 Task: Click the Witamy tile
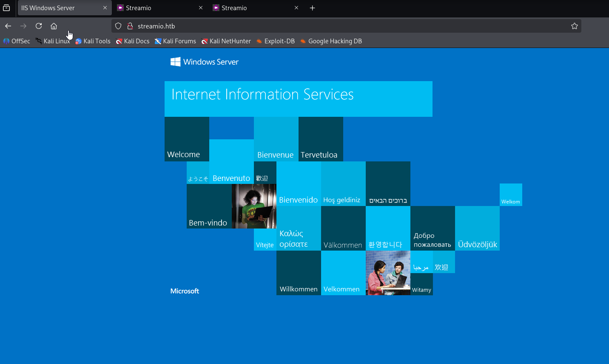[421, 284]
